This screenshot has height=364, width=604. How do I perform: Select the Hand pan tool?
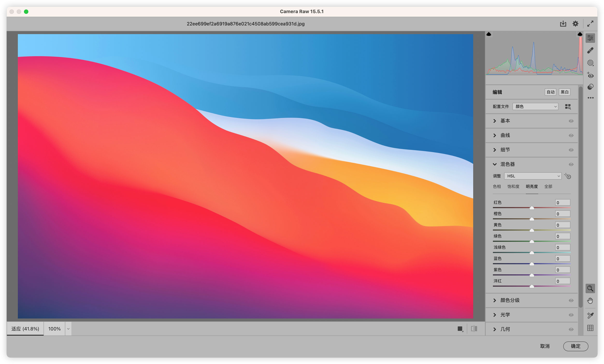pyautogui.click(x=590, y=301)
